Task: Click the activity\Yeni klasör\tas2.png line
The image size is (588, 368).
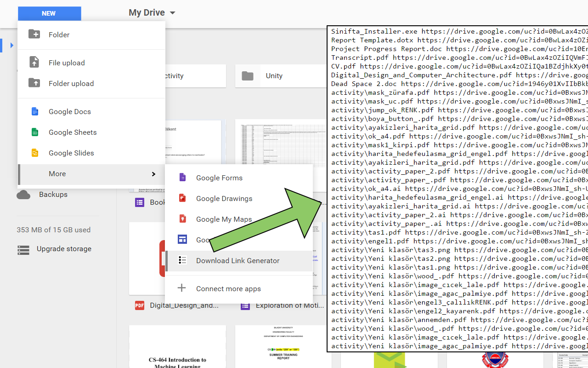Action: (x=459, y=259)
